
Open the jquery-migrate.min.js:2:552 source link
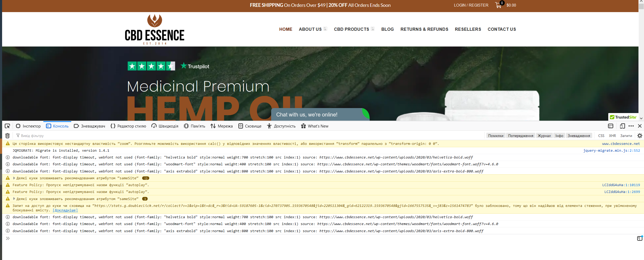tap(611, 151)
